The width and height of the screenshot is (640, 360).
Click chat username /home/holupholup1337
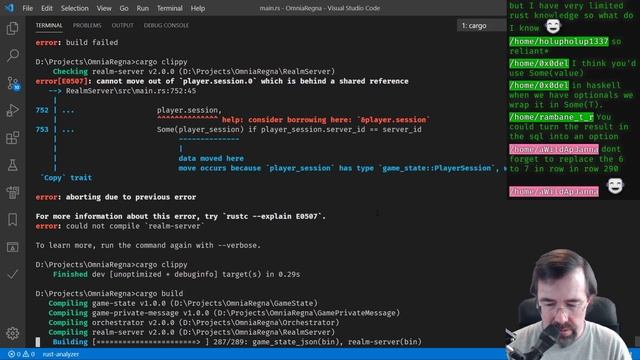(558, 42)
